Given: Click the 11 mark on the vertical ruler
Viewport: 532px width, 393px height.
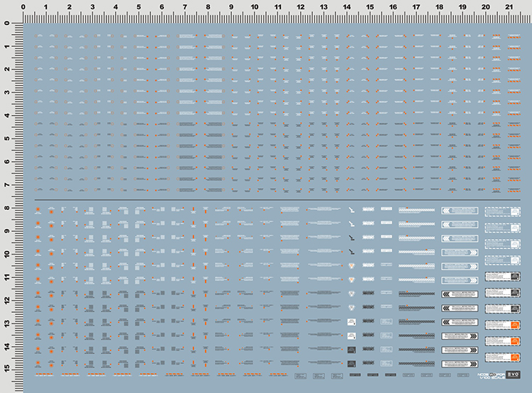Looking at the screenshot, I should [7, 277].
